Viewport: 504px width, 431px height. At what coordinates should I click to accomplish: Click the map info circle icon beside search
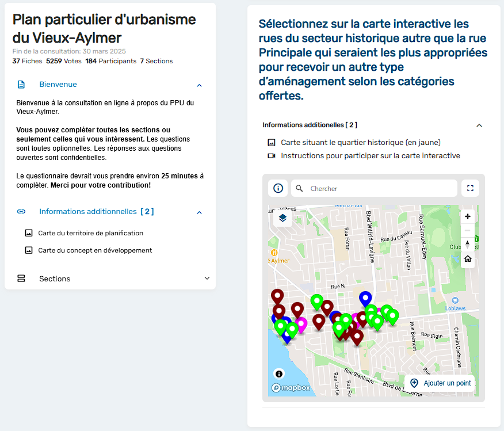coord(278,188)
